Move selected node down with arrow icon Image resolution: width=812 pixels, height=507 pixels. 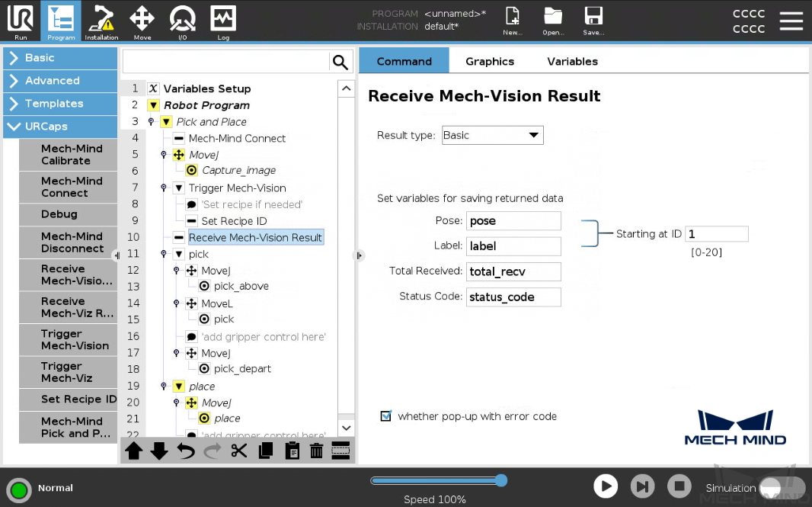tap(159, 451)
